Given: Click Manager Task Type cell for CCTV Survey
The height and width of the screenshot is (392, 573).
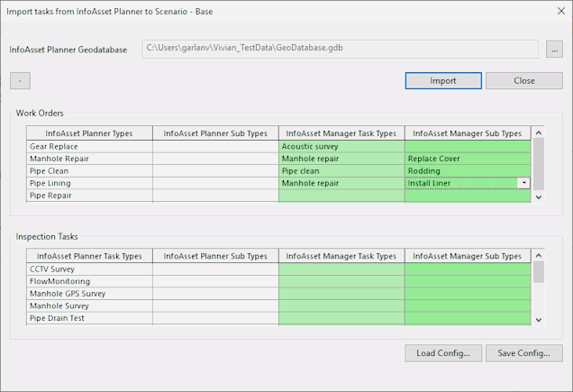Looking at the screenshot, I should tap(341, 269).
